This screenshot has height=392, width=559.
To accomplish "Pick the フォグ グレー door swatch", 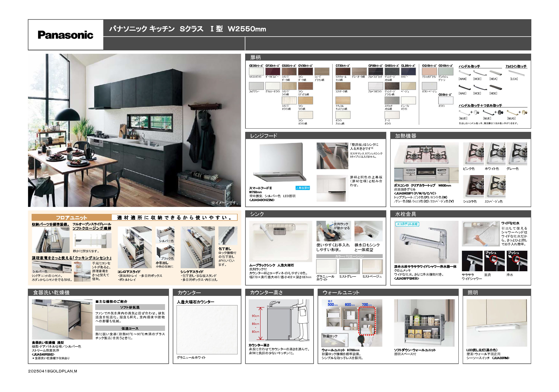I will coord(256,86).
